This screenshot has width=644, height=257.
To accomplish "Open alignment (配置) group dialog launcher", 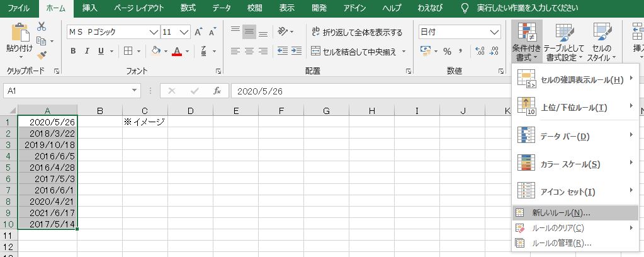I will (409, 72).
